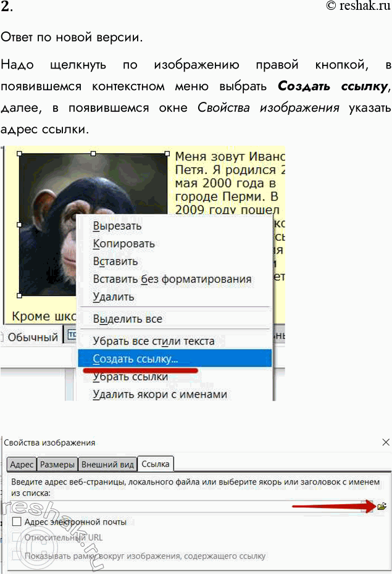
Task: Select the Ссылка tab
Action: pyautogui.click(x=155, y=464)
